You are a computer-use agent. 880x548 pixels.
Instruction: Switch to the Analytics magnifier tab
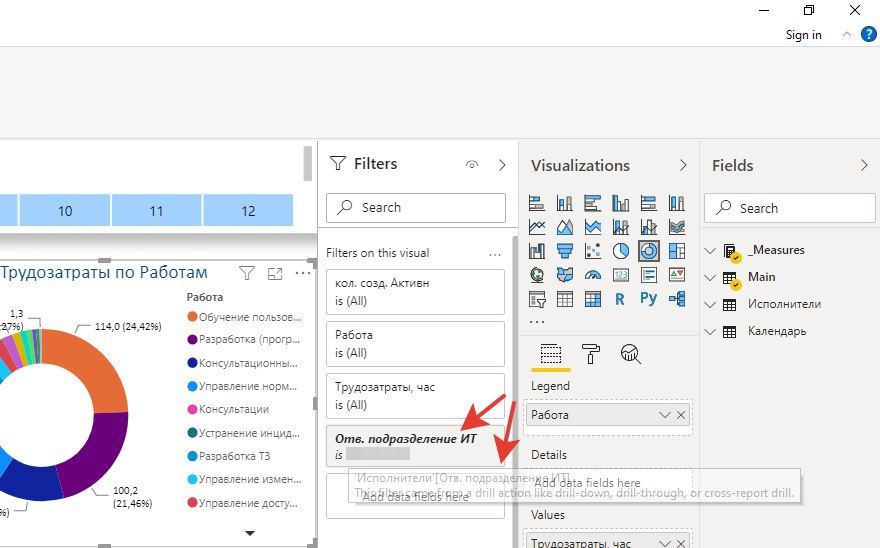631,354
